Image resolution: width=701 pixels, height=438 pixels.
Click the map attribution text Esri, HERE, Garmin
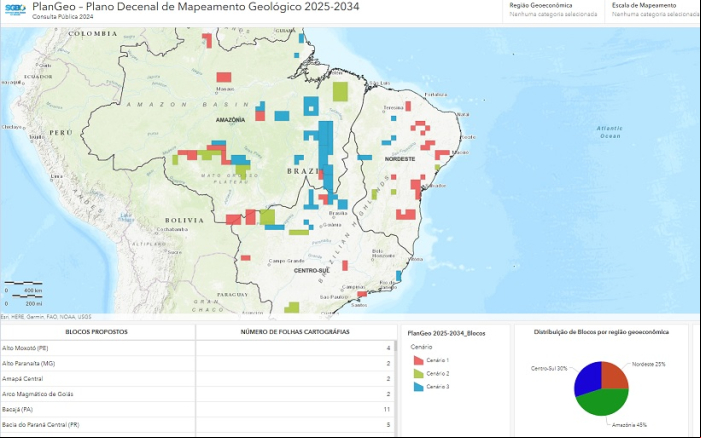[46, 317]
